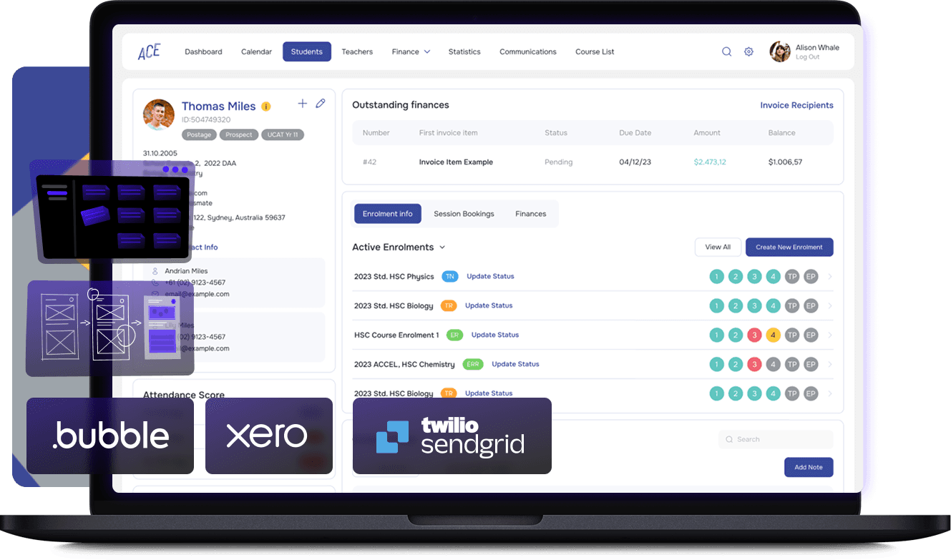Switch to the Session Bookings tab
Viewport: 951px width, 560px height.
pos(464,214)
